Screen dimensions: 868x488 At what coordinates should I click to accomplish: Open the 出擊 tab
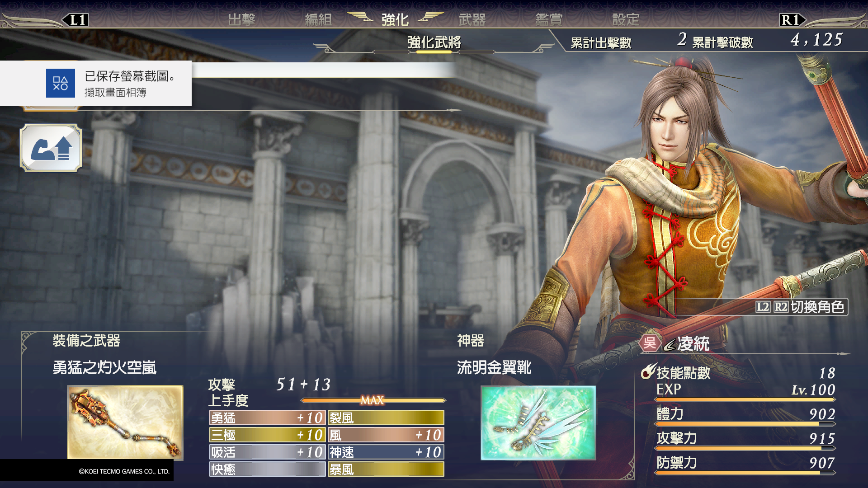[x=241, y=19]
